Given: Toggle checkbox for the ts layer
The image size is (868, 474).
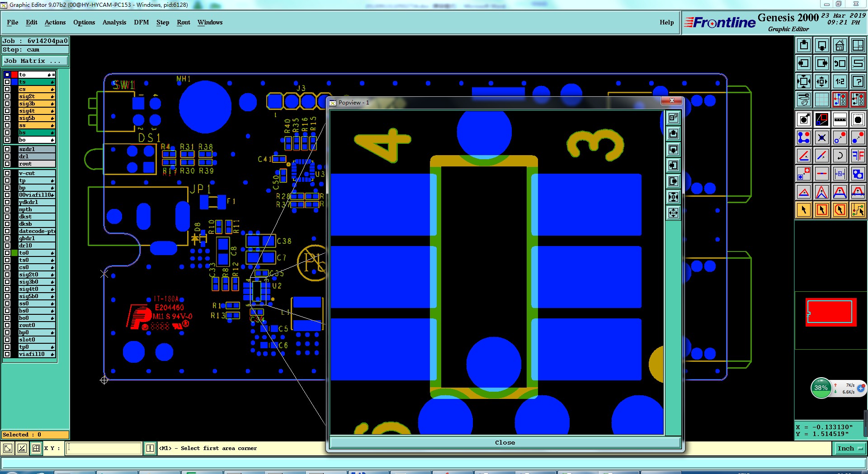Looking at the screenshot, I should (7, 82).
